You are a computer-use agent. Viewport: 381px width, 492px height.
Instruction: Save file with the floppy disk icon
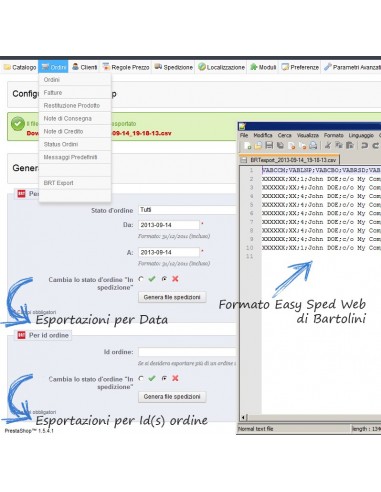point(269,146)
